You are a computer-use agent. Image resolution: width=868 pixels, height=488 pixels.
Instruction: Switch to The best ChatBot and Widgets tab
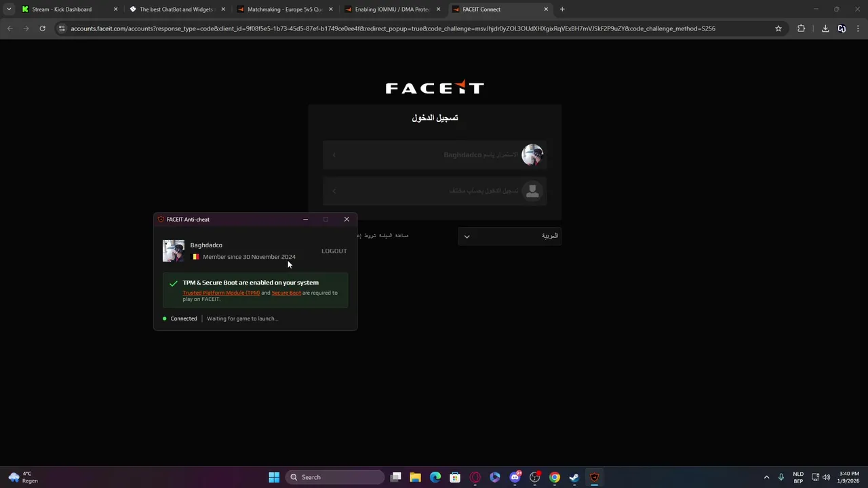(176, 9)
